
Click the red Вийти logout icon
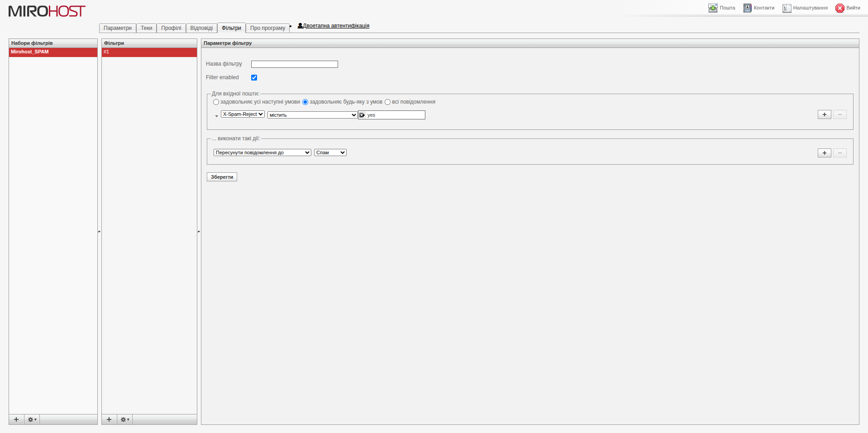coord(840,8)
